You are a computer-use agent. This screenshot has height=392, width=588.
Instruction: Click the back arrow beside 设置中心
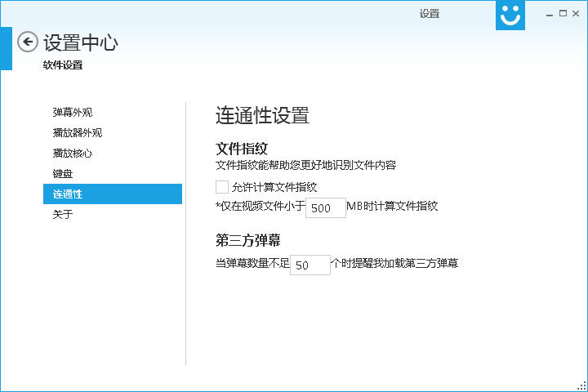(x=28, y=42)
